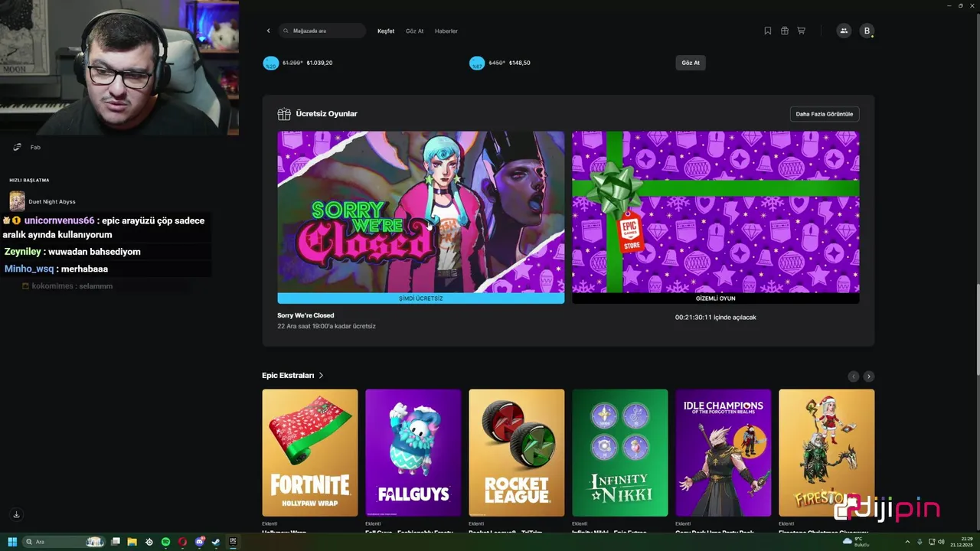Click the 00:21:30:11 countdown text
The height and width of the screenshot is (551, 980).
[x=716, y=317]
